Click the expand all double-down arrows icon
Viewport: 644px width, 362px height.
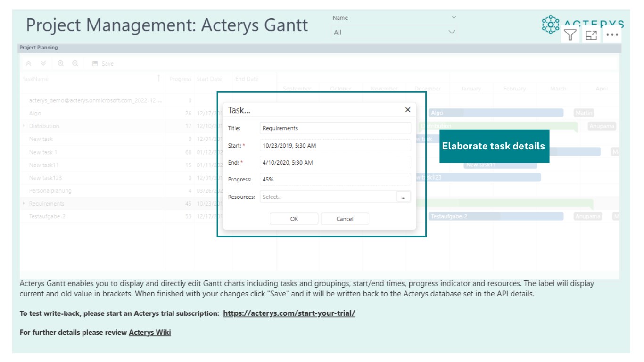click(x=43, y=63)
